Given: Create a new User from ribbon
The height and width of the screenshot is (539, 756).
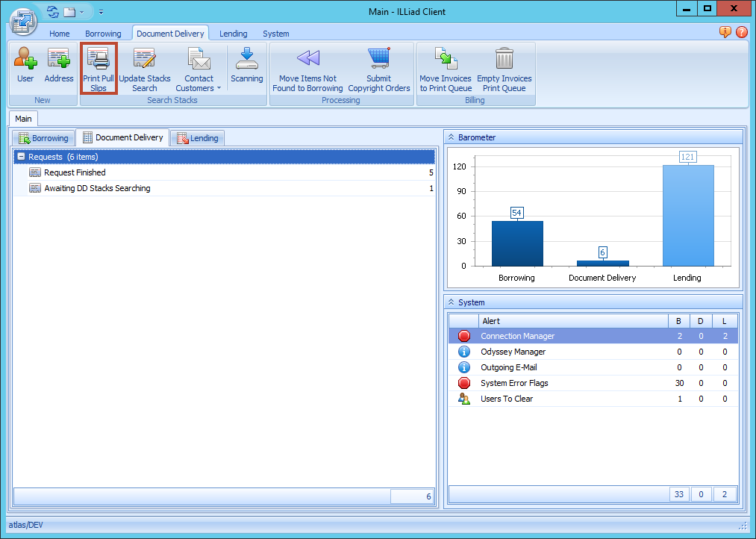Looking at the screenshot, I should coord(25,60).
